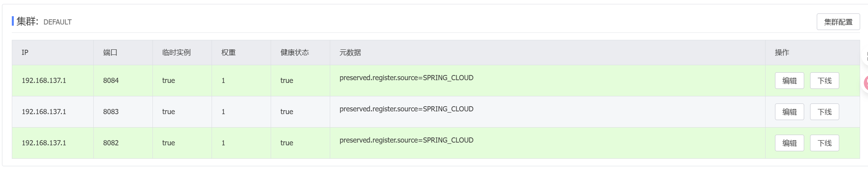Click the 元数据 column header

coord(350,53)
